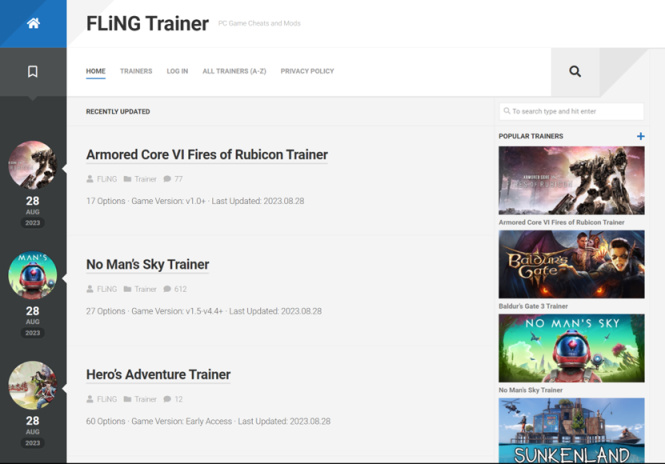This screenshot has width=665, height=464.
Task: Click the home icon in blue sidebar
Action: point(33,23)
